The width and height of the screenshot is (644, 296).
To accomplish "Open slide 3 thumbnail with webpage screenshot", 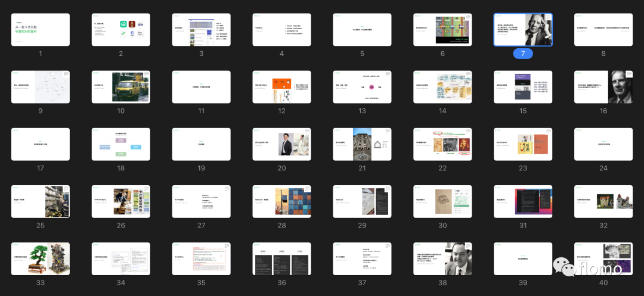I will tap(202, 30).
